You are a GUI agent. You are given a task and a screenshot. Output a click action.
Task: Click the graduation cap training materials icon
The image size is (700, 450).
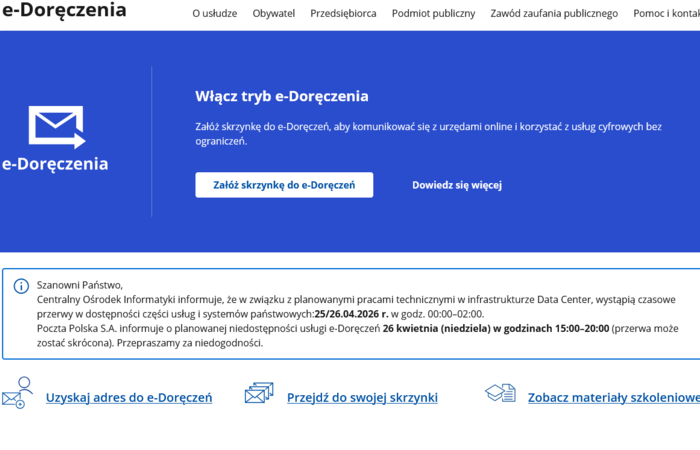(500, 394)
